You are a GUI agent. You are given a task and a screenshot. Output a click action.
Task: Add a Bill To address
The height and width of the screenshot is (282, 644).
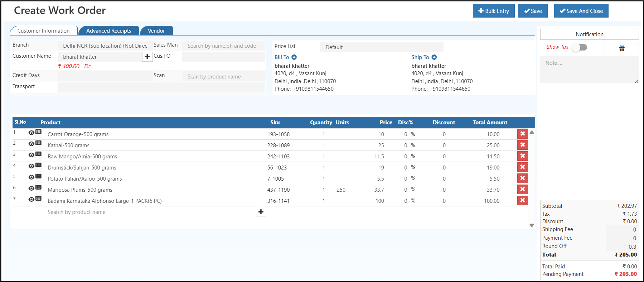tap(294, 57)
